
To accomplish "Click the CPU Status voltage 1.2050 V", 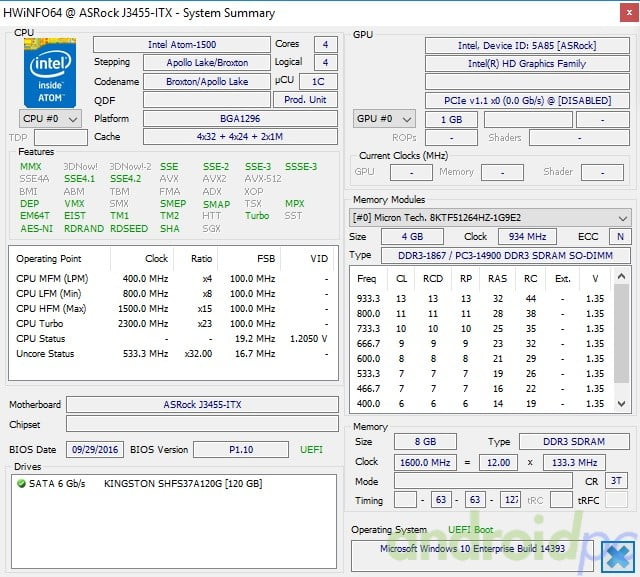I will 309,339.
